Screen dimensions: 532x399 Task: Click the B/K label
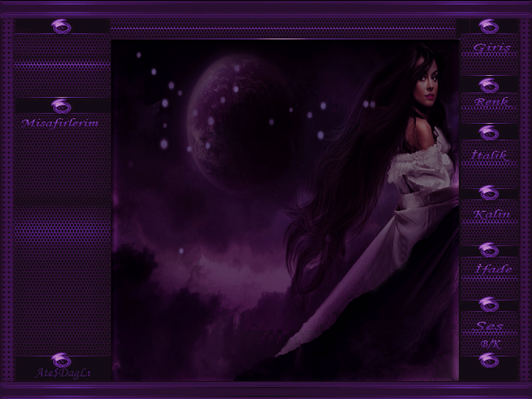490,344
